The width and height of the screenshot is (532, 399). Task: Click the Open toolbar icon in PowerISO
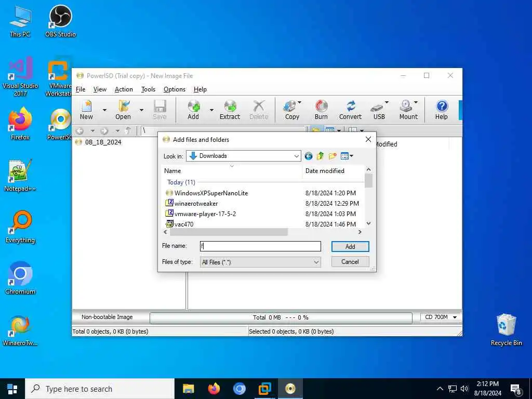click(x=123, y=110)
